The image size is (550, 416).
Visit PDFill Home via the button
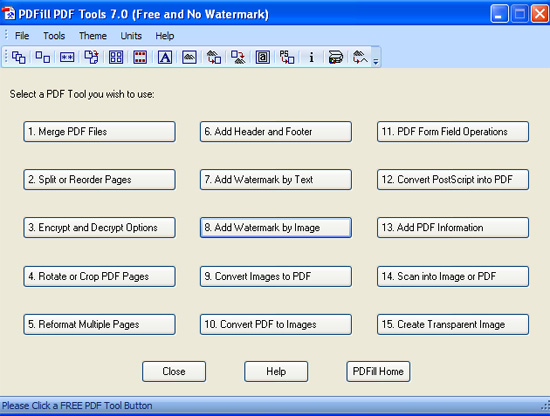(x=378, y=371)
